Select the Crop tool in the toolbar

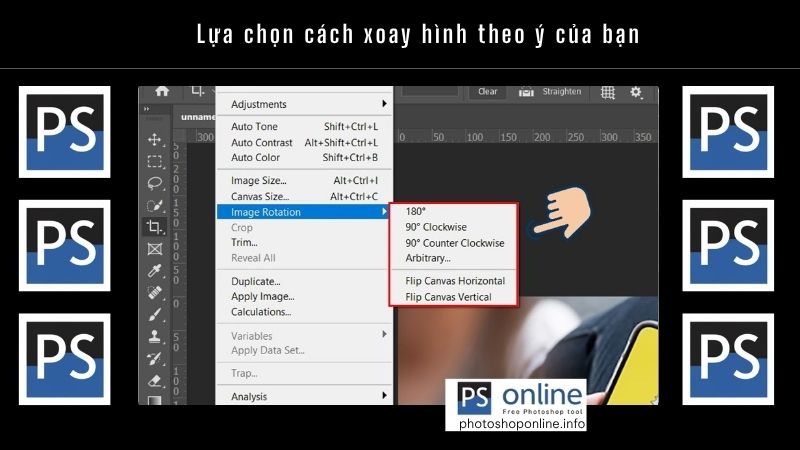pos(155,227)
